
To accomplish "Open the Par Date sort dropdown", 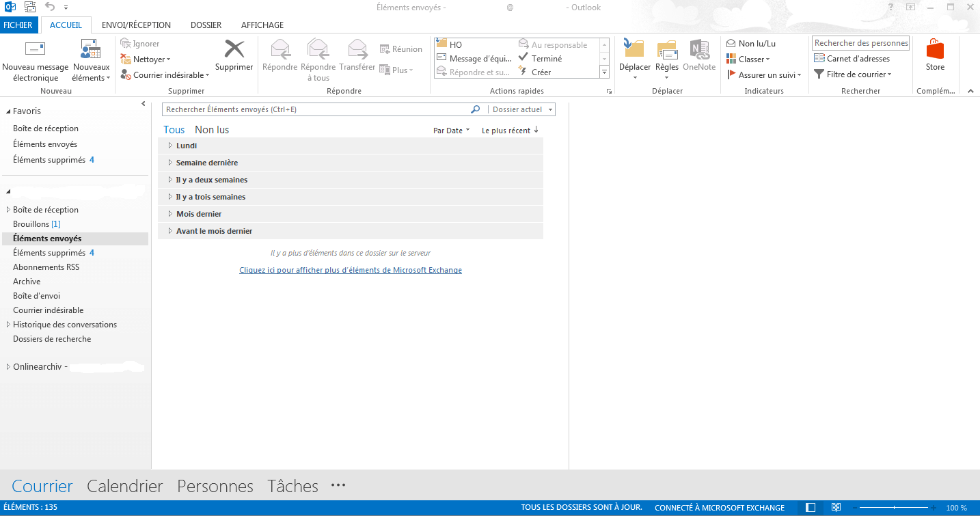I will (451, 131).
